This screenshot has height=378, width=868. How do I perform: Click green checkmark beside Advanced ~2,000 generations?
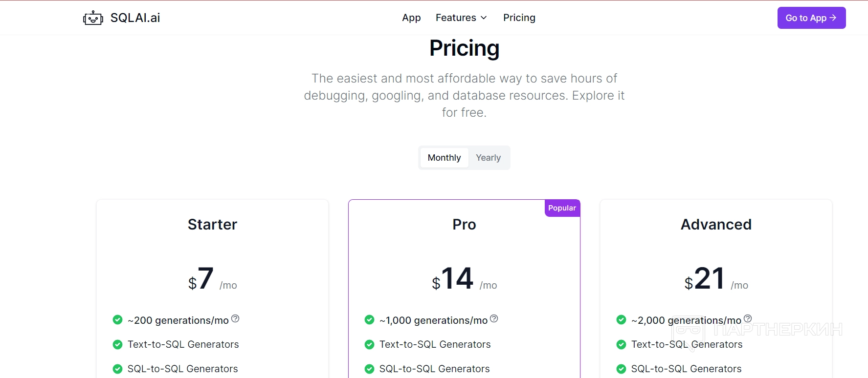pyautogui.click(x=621, y=320)
